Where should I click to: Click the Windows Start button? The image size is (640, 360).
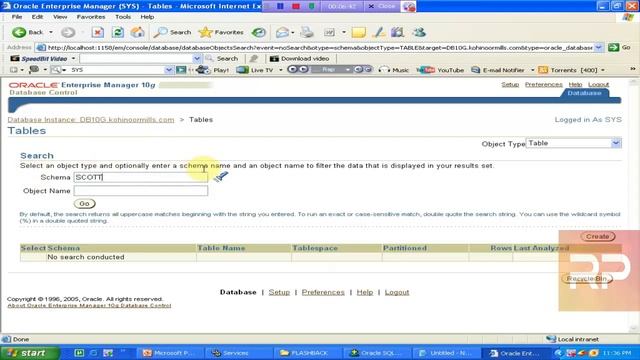pos(30,353)
